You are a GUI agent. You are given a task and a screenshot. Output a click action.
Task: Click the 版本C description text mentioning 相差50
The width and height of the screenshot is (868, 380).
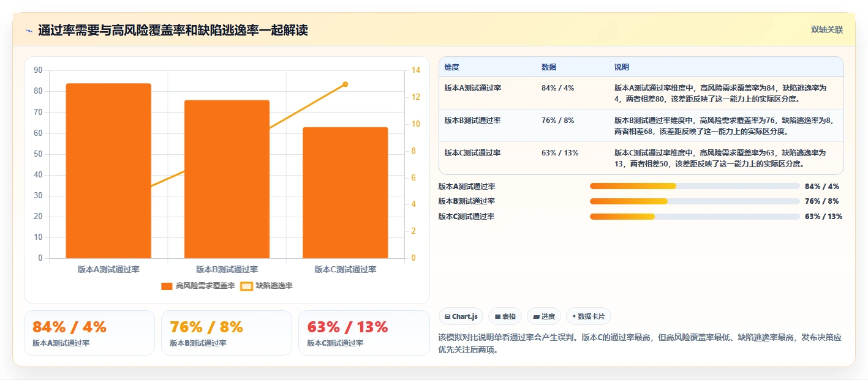tap(720, 158)
